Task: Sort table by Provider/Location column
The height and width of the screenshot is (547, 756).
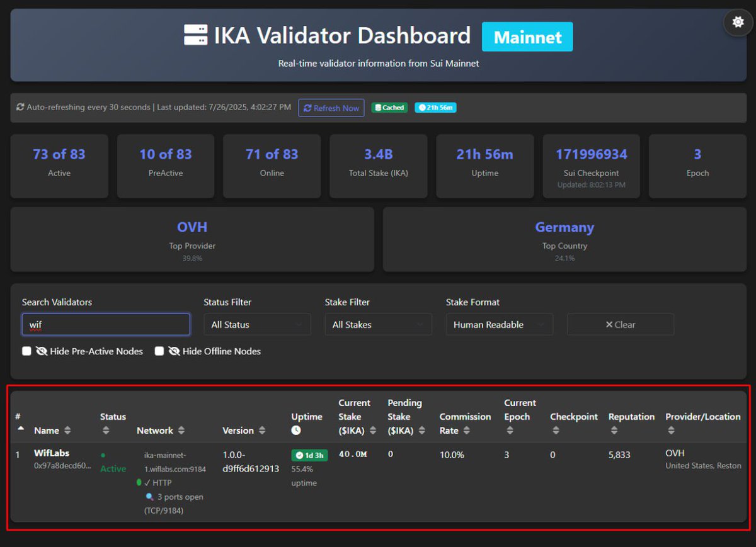Action: pos(671,431)
